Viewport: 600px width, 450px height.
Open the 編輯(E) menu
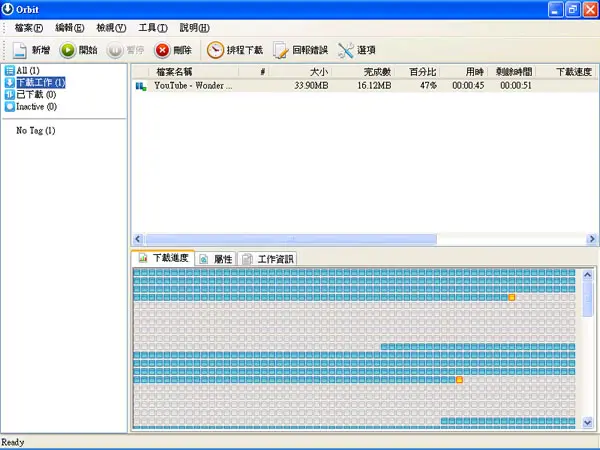[70, 28]
